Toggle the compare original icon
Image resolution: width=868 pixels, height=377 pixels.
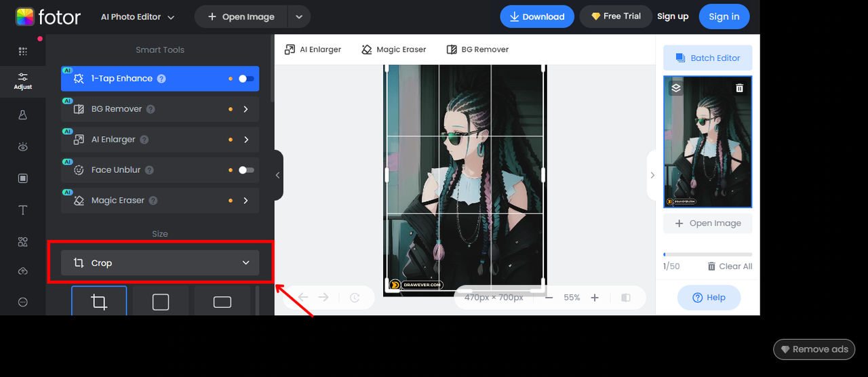(626, 298)
